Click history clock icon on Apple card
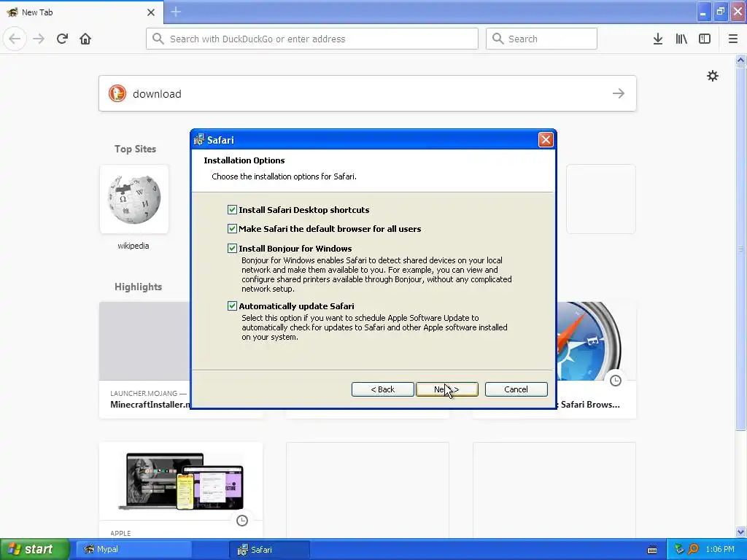 tap(242, 521)
